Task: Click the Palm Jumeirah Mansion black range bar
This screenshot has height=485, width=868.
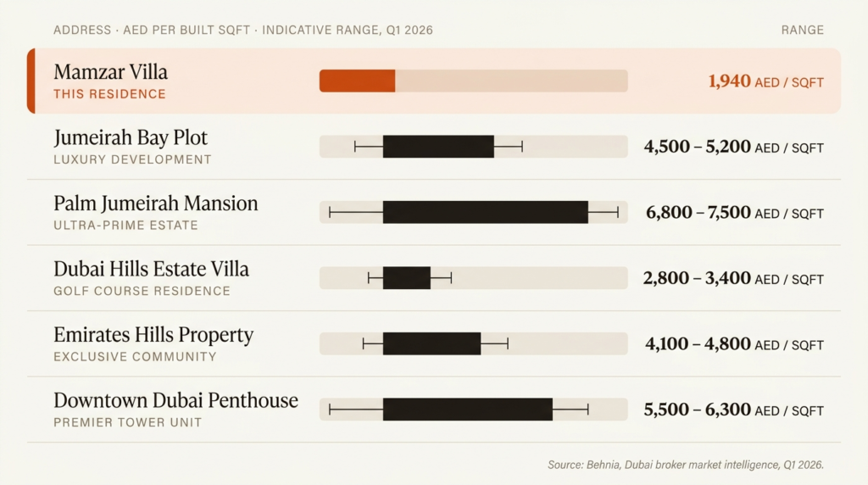Action: (486, 212)
